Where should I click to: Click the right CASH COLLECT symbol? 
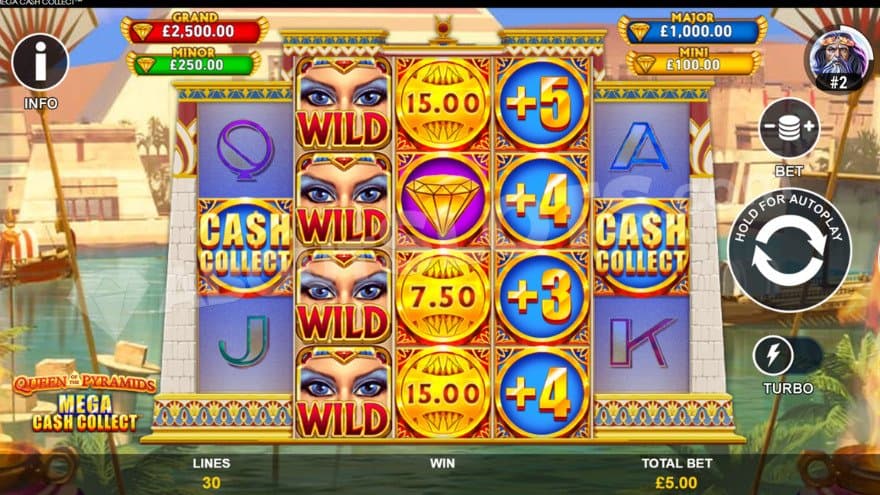[x=641, y=247]
